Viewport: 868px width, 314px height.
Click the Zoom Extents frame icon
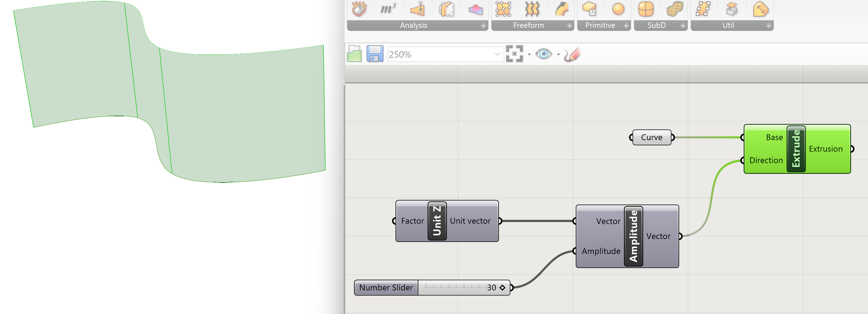[514, 54]
